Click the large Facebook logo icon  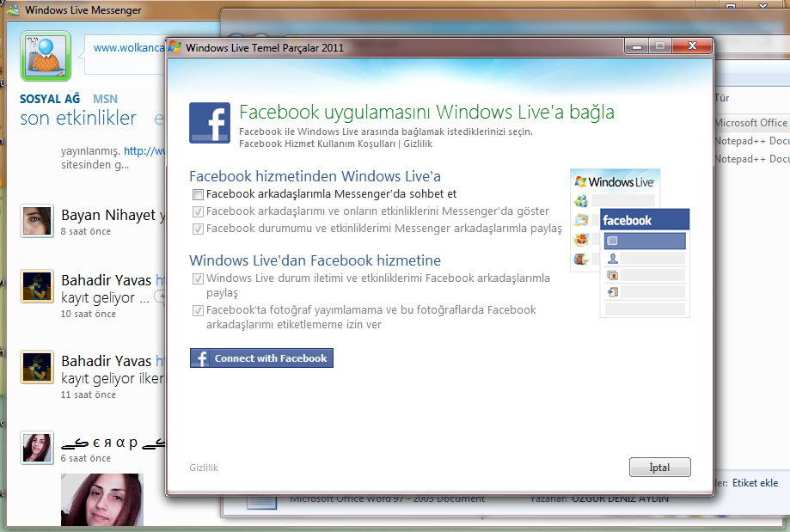click(x=209, y=122)
